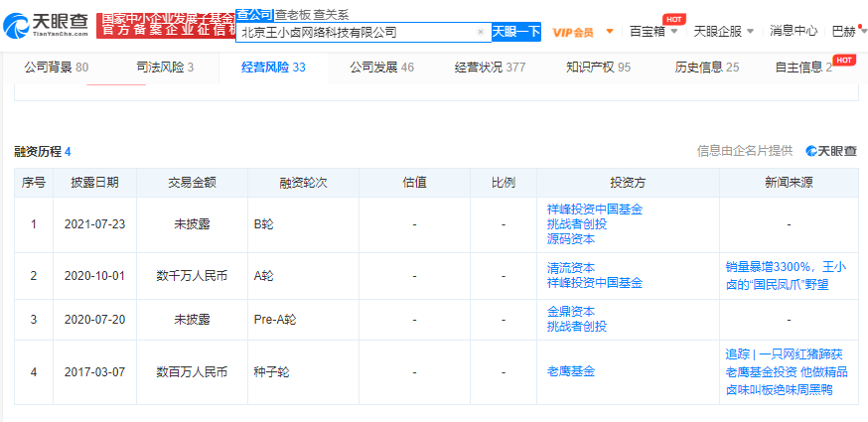
Task: Open investor 清流资本
Action: tap(571, 269)
